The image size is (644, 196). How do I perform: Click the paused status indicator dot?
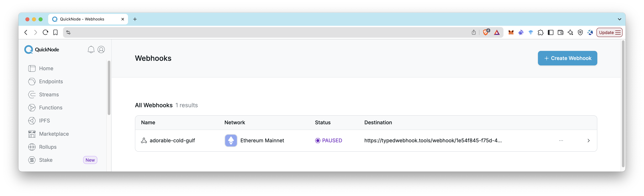click(x=318, y=140)
